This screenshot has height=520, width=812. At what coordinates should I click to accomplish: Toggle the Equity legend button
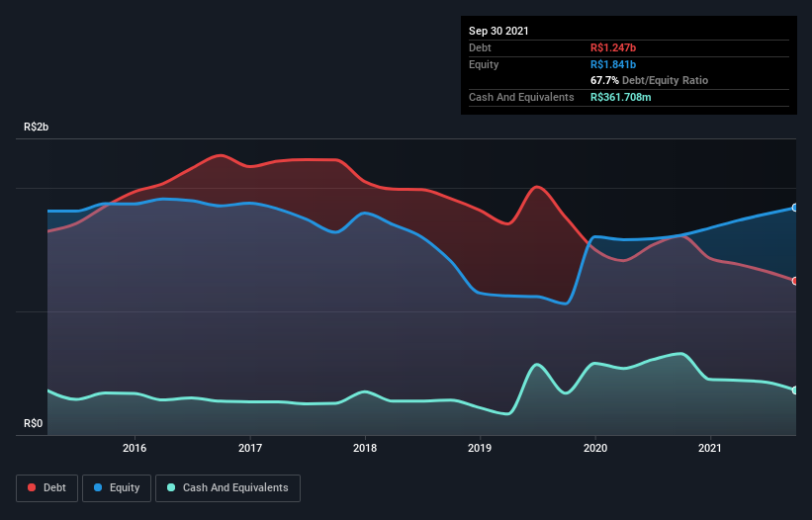[117, 488]
